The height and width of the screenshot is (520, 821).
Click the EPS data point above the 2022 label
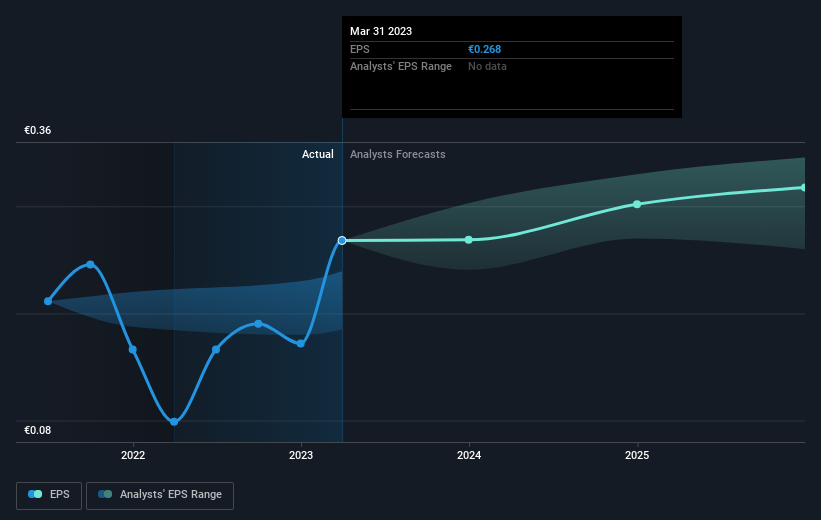coord(133,349)
